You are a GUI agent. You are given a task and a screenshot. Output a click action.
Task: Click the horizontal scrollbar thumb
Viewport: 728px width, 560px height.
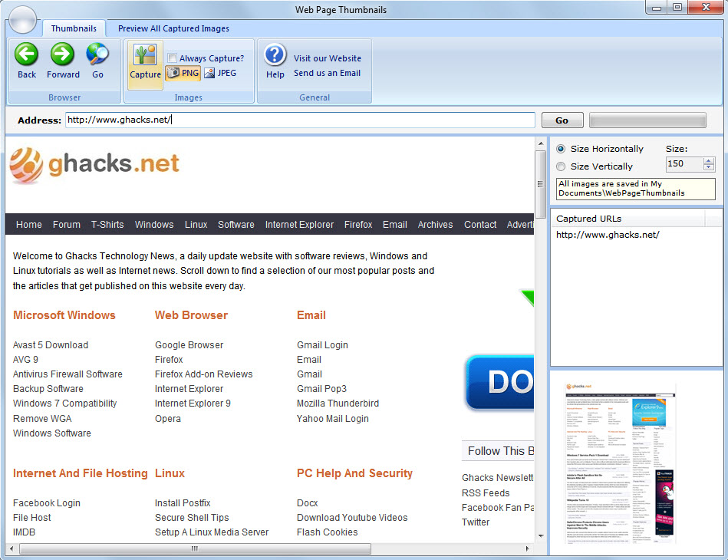click(x=195, y=548)
